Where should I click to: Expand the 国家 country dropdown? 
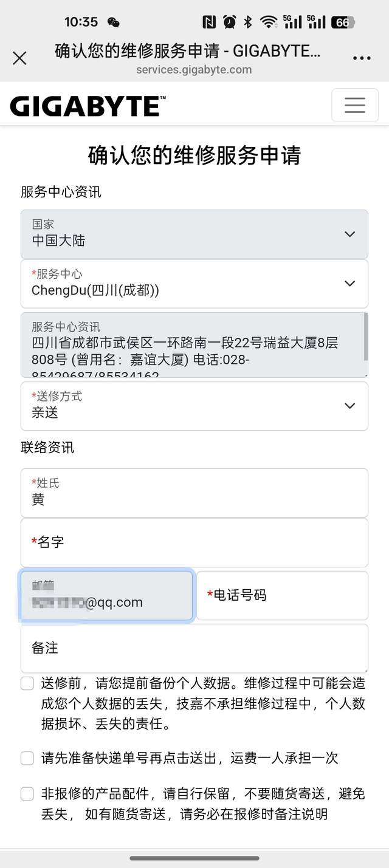click(x=194, y=234)
